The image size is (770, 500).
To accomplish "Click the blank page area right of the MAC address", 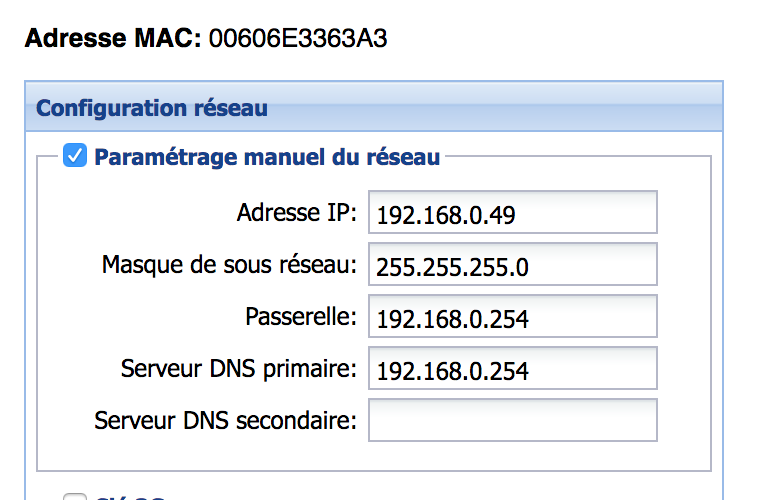I will [565, 38].
